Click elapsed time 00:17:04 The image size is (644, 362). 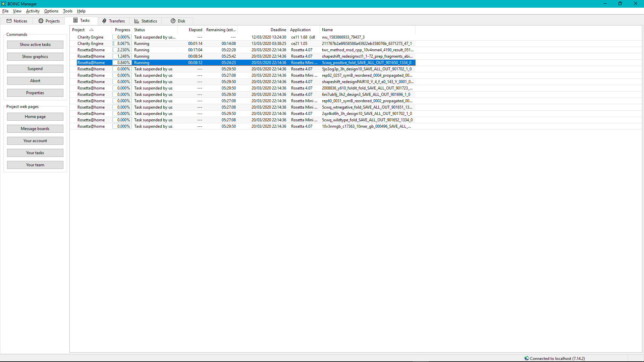point(195,50)
